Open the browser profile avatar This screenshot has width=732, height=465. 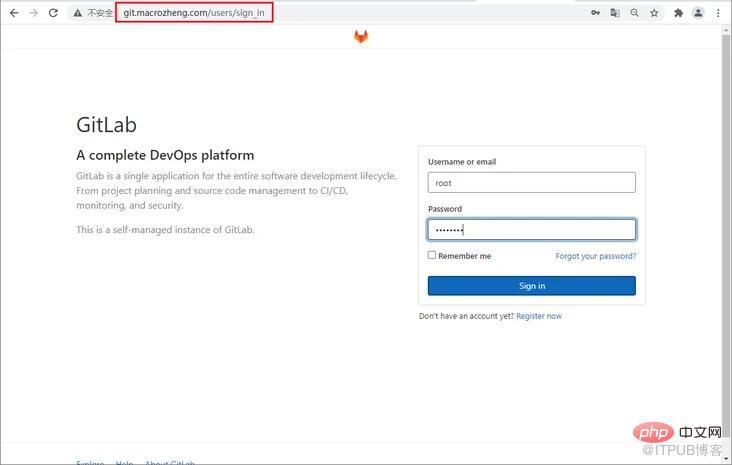pos(698,13)
